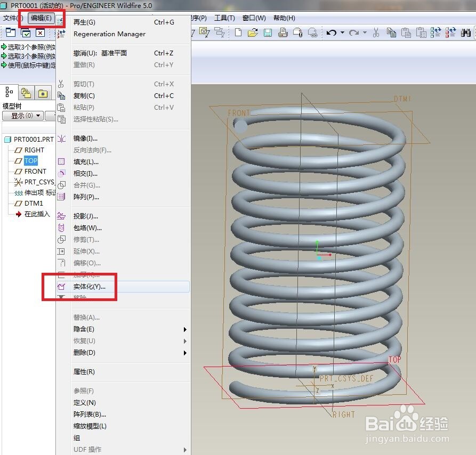Choose 实体化(Y)... from the Edit menu
476x455 pixels.
coord(123,287)
